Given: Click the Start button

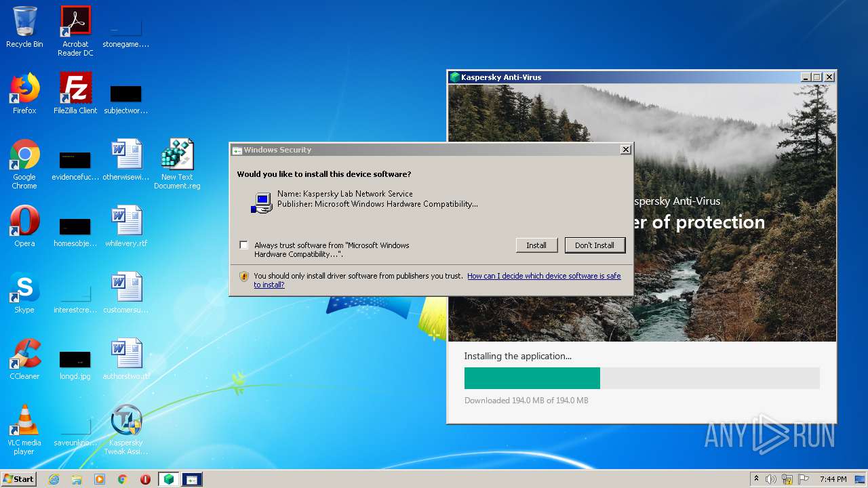Looking at the screenshot, I should [19, 479].
